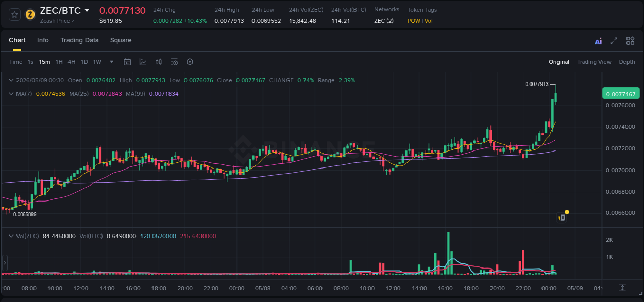Viewport: 644px width, 302px height.
Task: Open the hexagon chart settings icon
Action: click(190, 62)
